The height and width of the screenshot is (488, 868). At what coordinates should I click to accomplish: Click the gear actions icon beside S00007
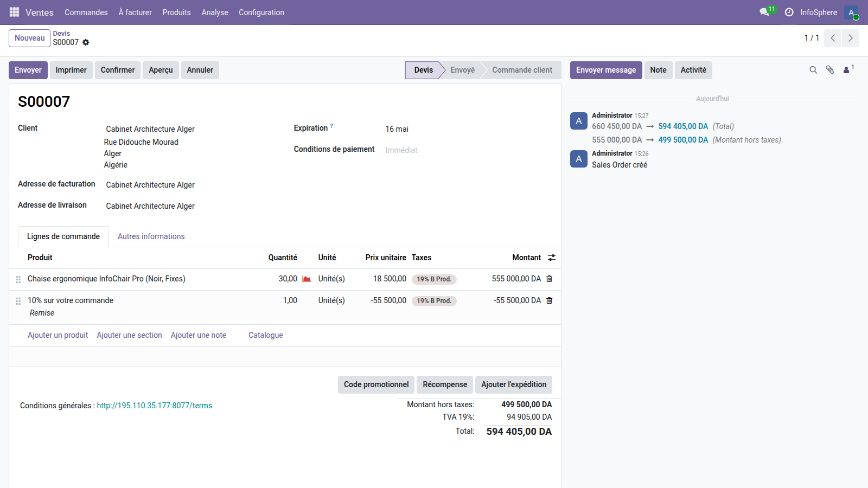tap(86, 42)
